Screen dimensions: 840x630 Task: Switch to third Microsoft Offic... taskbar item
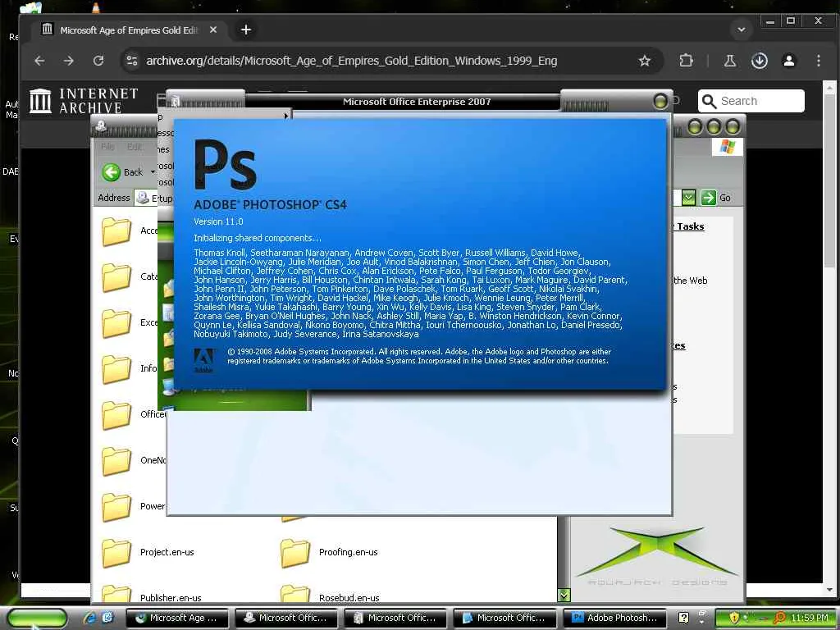(x=504, y=618)
